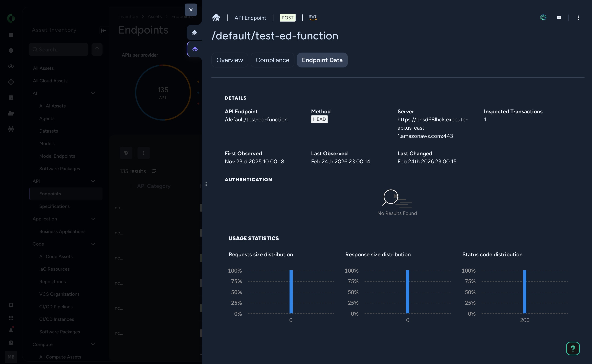Collapse the Asset Inventory sidebar panel
This screenshot has height=364, width=592.
point(103,30)
